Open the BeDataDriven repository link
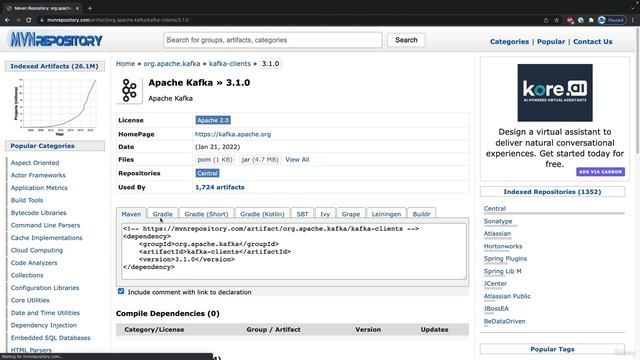 [x=504, y=321]
